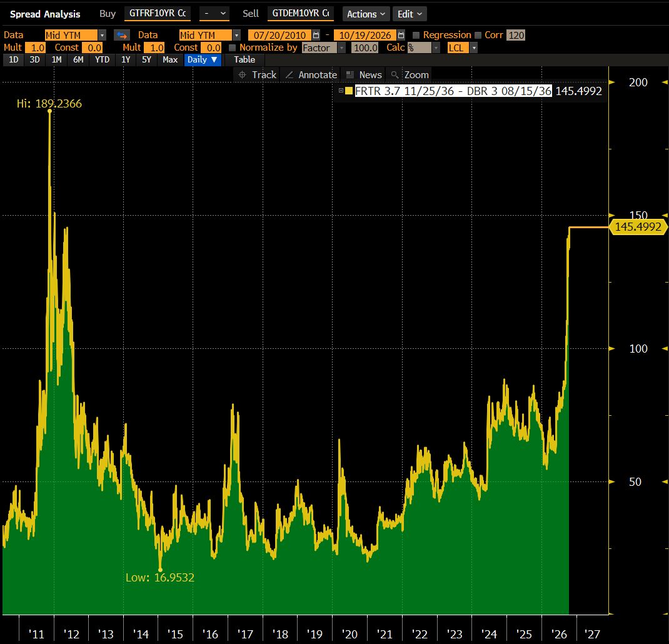669x644 pixels.
Task: Click the start date field 07/20/2010
Action: (280, 35)
